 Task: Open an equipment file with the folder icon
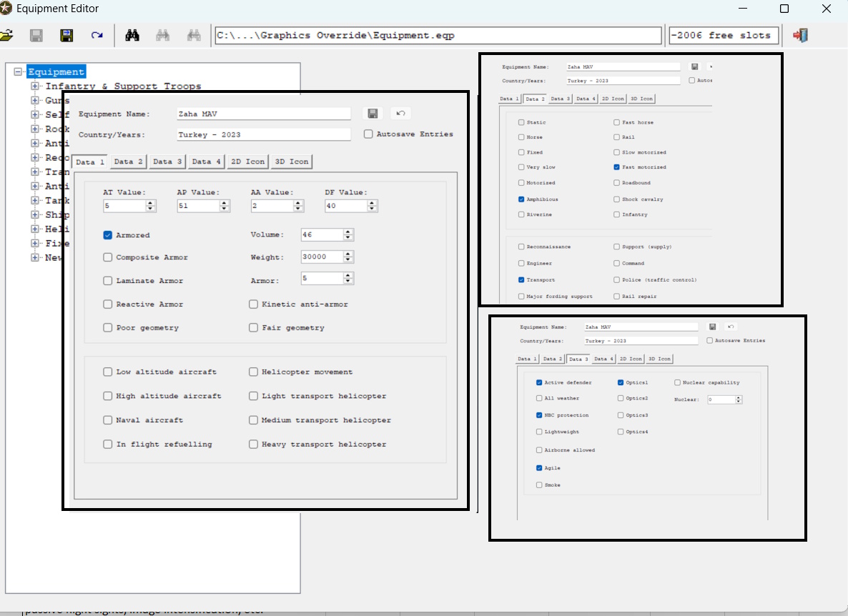pyautogui.click(x=6, y=36)
